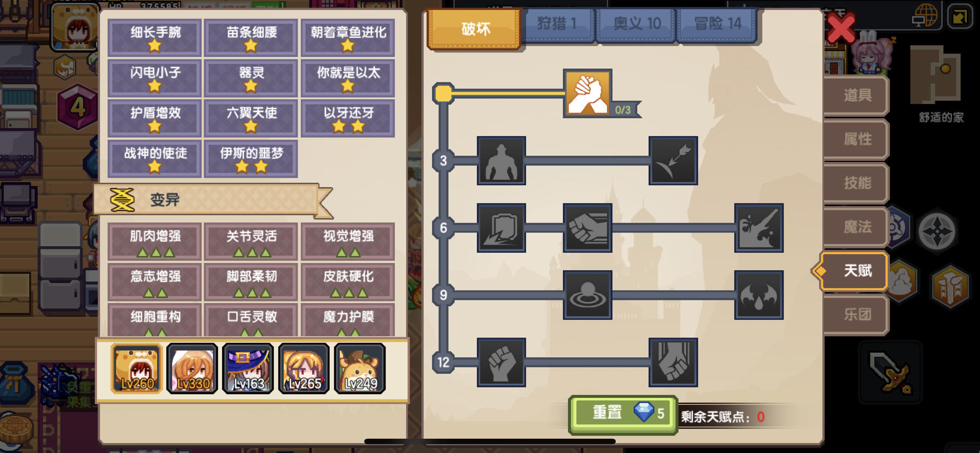Select the splash strike talent at tier 6
This screenshot has height=453, width=980.
coord(759,228)
